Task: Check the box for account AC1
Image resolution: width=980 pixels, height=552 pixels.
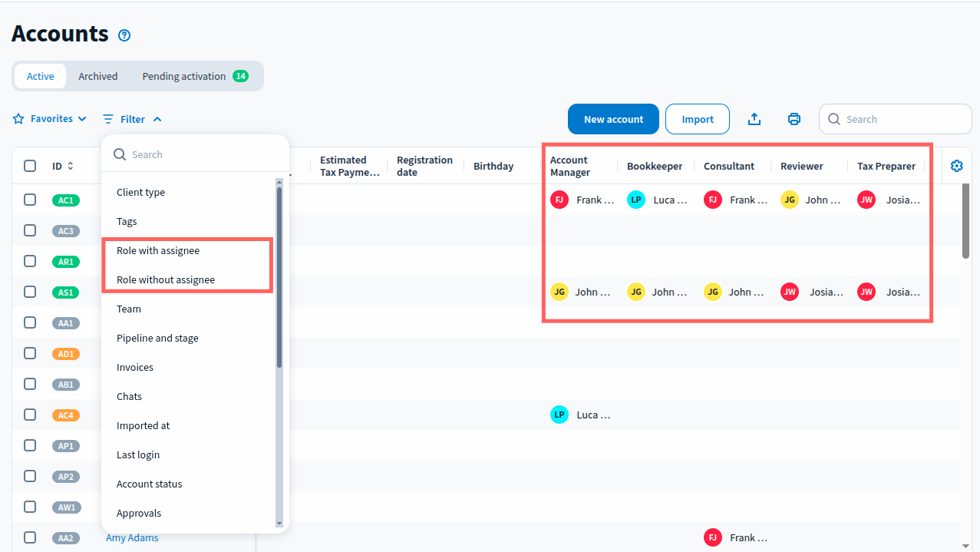Action: [30, 200]
